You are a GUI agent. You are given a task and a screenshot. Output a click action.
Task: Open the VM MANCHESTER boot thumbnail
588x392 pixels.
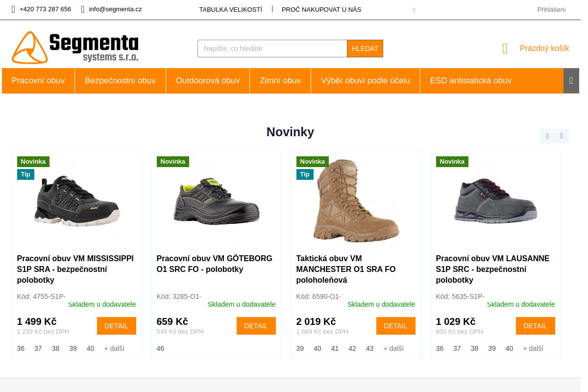click(x=356, y=201)
